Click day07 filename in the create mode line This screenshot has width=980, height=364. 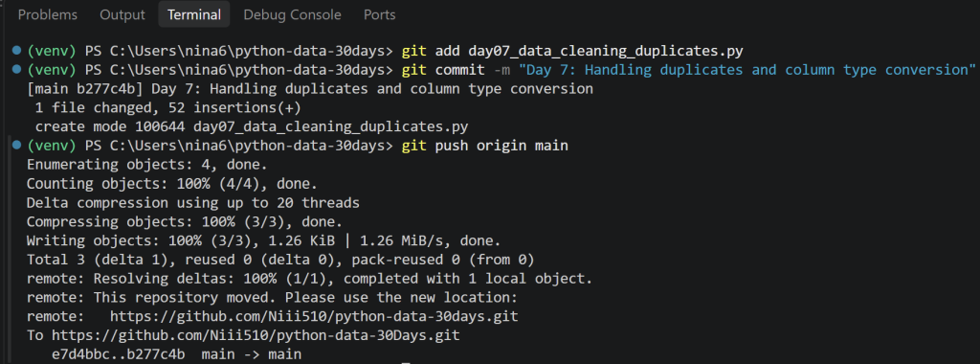[330, 127]
